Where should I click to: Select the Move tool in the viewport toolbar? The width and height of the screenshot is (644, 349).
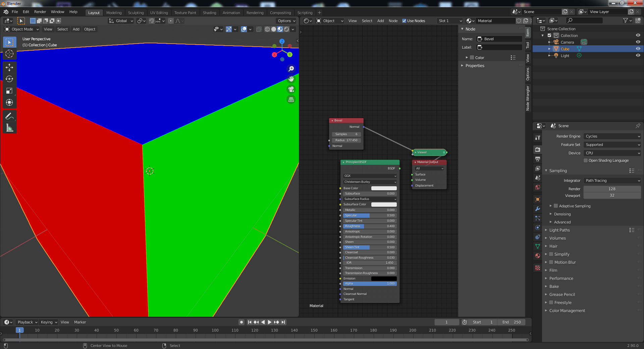9,67
